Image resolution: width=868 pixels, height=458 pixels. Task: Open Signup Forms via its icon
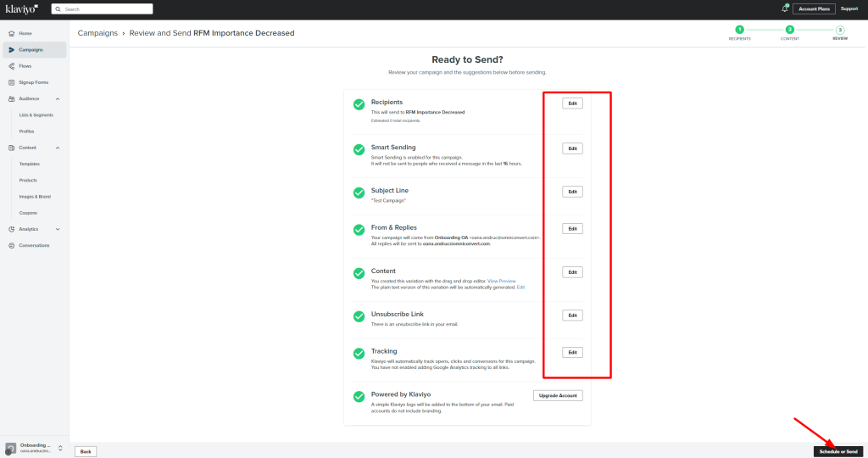[x=11, y=82]
